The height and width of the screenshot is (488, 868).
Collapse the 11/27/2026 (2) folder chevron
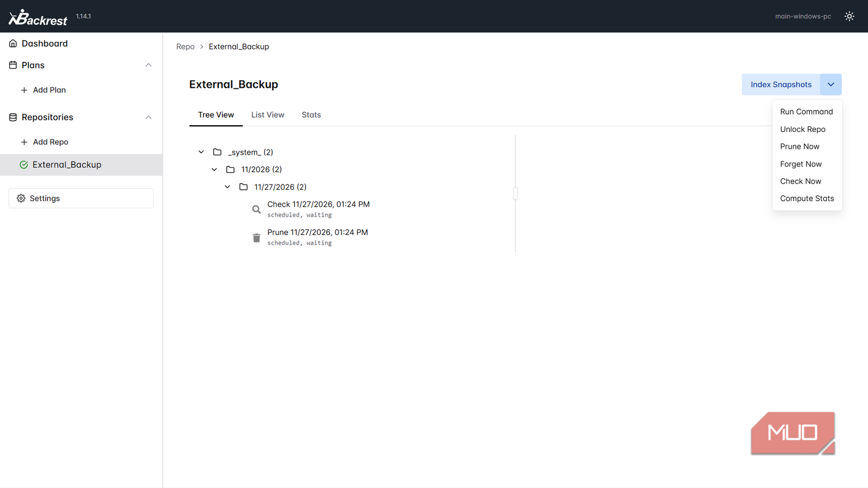pos(227,187)
